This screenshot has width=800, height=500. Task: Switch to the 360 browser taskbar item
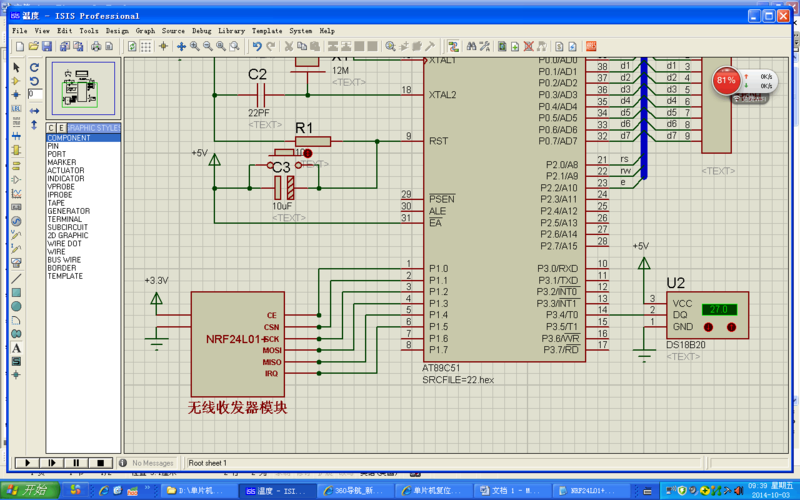[x=355, y=490]
